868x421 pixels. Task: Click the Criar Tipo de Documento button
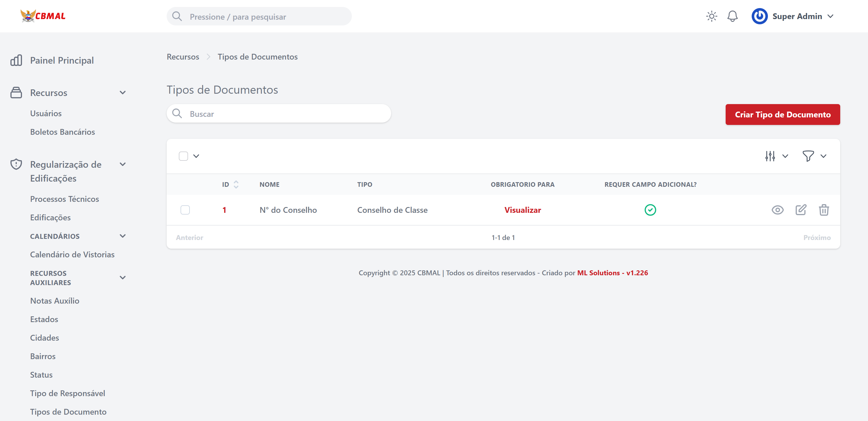tap(782, 115)
